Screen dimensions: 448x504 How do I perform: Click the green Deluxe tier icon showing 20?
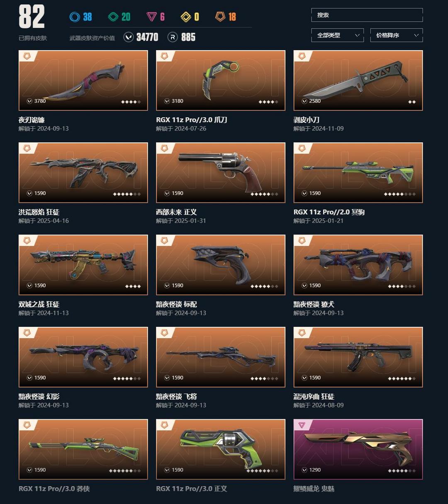[113, 17]
